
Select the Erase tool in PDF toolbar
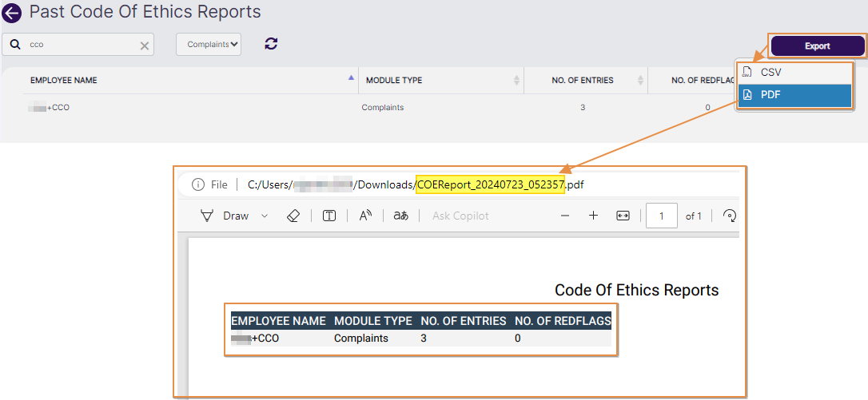point(293,216)
